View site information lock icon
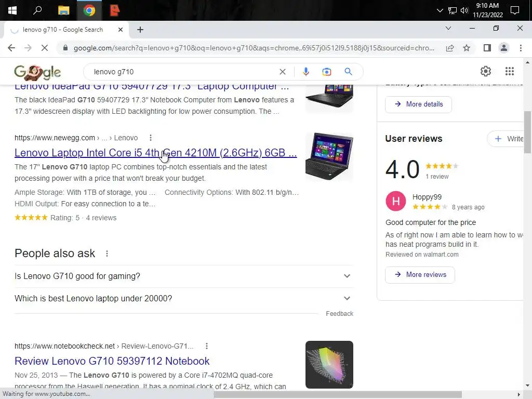 coord(65,48)
